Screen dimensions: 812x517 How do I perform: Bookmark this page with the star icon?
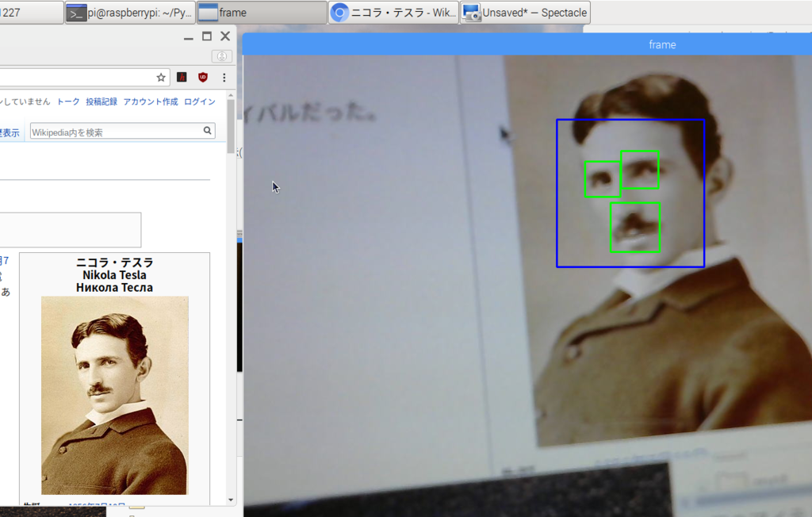(161, 78)
